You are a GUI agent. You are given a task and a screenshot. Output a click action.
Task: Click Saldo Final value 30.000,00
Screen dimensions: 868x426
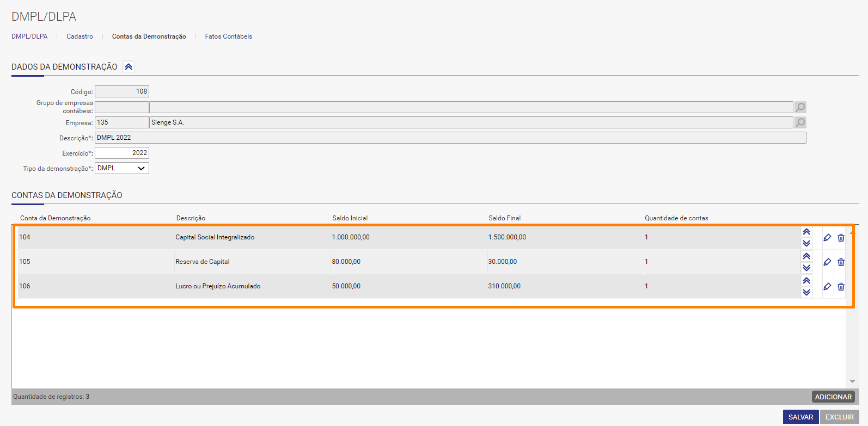pos(503,262)
